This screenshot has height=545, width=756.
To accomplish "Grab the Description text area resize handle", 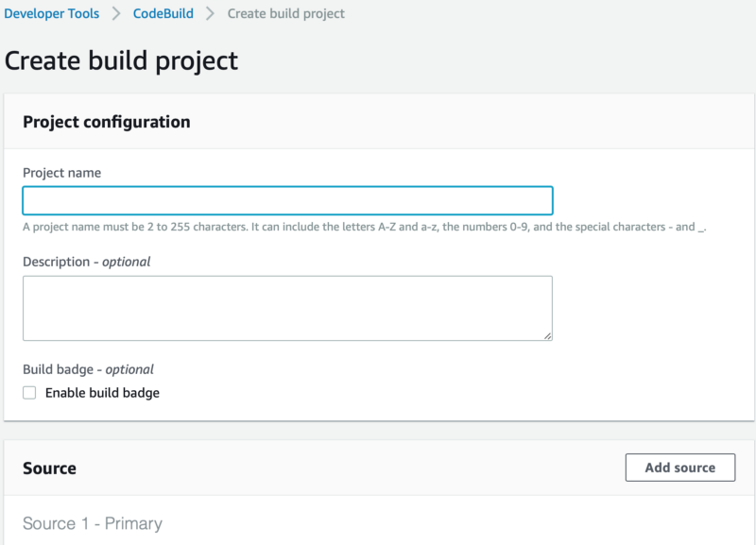I will pyautogui.click(x=548, y=336).
